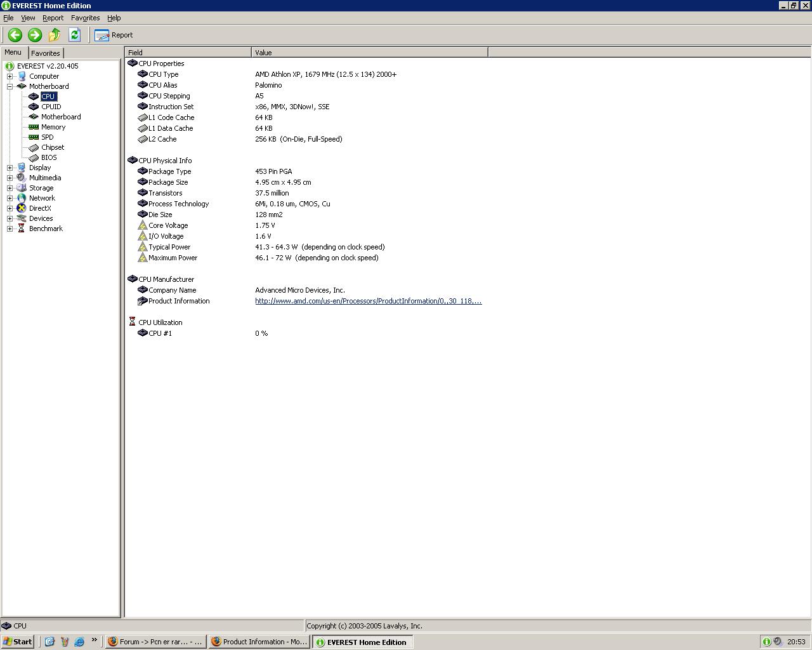The height and width of the screenshot is (650, 812).
Task: Click the CPU Utilization hourglass icon
Action: click(x=132, y=322)
